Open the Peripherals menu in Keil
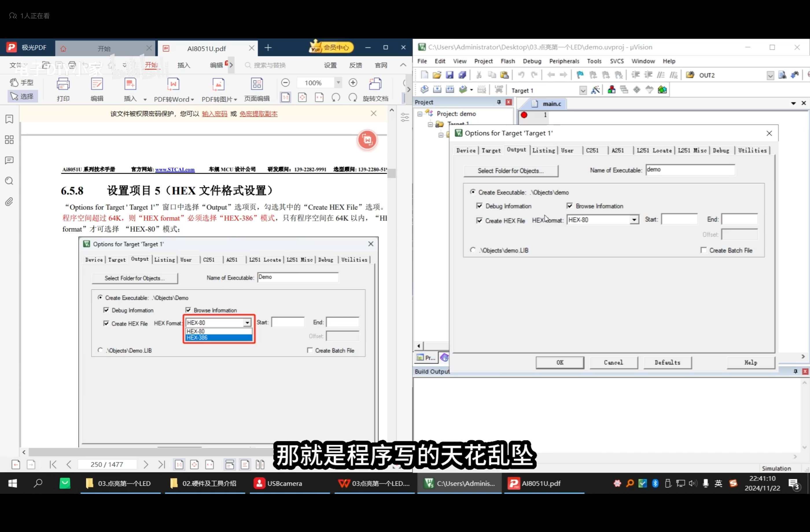This screenshot has width=810, height=532. [x=564, y=61]
